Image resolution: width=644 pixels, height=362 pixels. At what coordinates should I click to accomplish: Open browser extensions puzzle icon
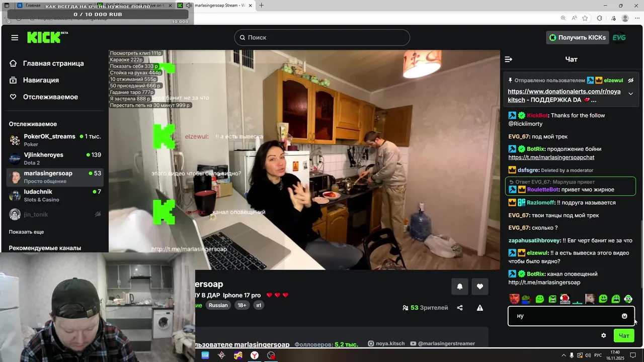(x=599, y=18)
